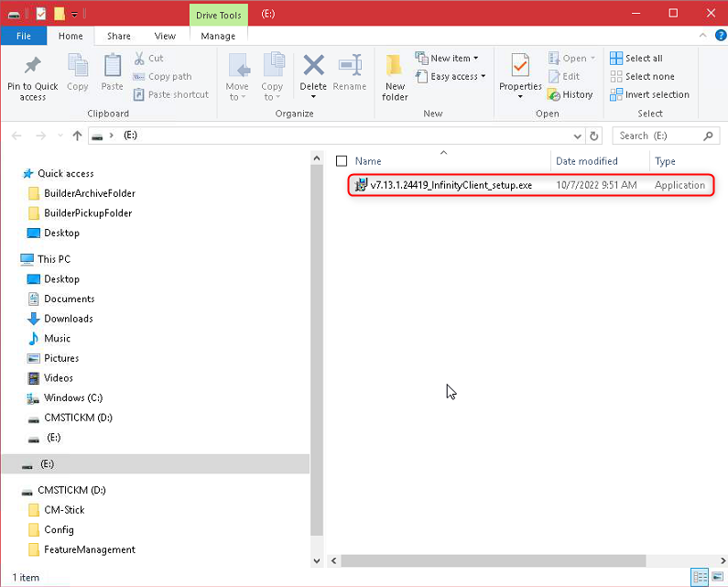
Task: Click the New folder icon
Action: tap(394, 65)
